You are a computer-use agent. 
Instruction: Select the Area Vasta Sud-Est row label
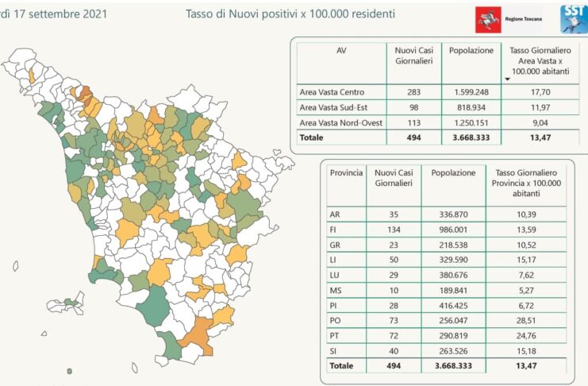(333, 107)
